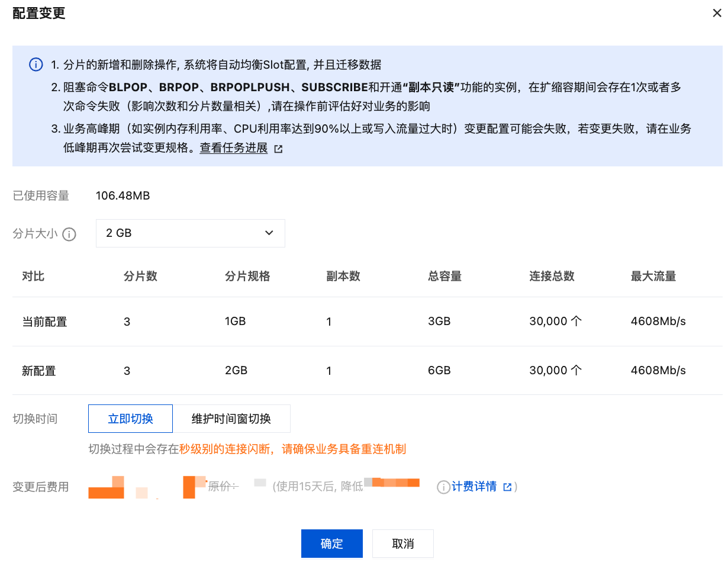Click the 取消 button
The height and width of the screenshot is (572, 728).
tap(403, 544)
